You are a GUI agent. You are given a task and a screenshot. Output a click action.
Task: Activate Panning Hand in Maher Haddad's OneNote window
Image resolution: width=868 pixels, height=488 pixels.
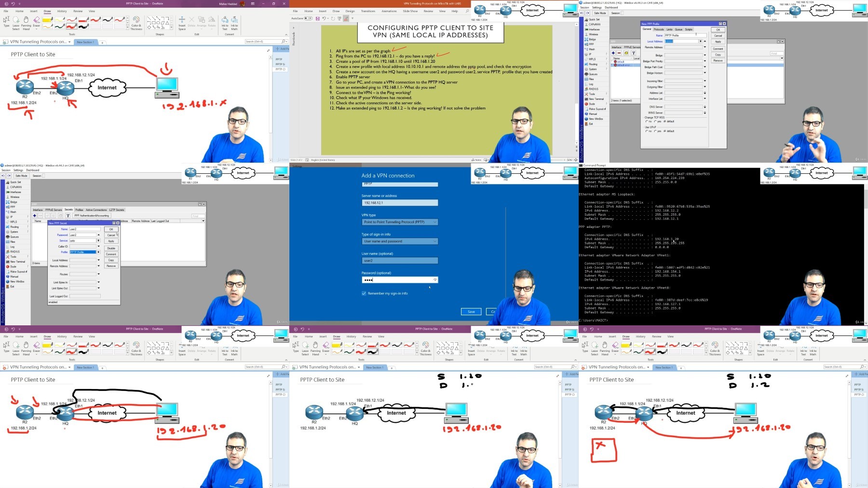point(26,23)
